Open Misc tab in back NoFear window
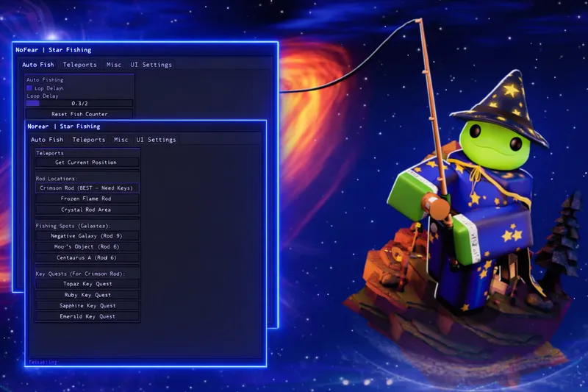 (114, 65)
